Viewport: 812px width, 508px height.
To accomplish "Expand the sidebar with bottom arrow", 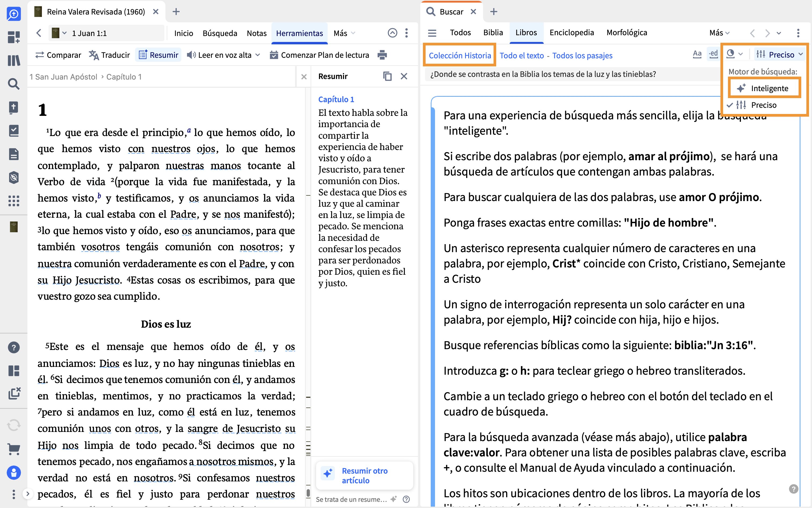I will (28, 493).
